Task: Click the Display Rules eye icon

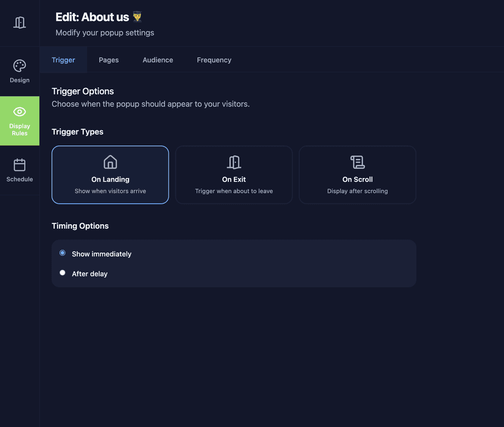Action: (x=20, y=112)
